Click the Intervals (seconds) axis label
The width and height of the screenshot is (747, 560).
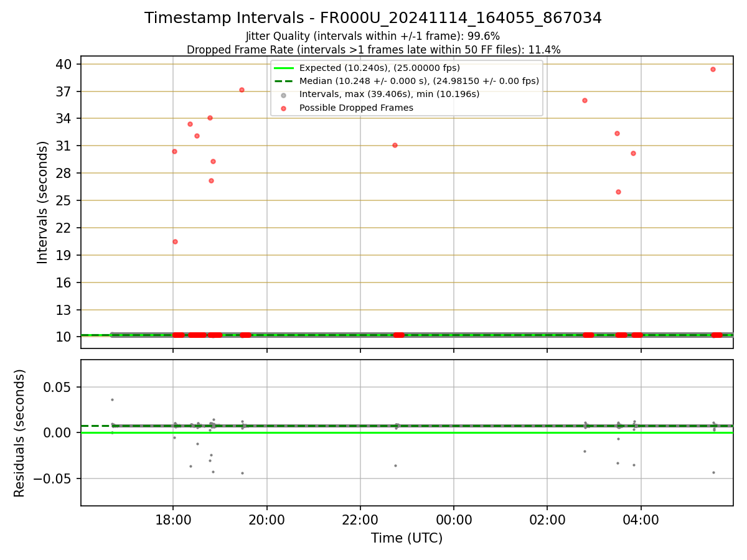click(42, 202)
